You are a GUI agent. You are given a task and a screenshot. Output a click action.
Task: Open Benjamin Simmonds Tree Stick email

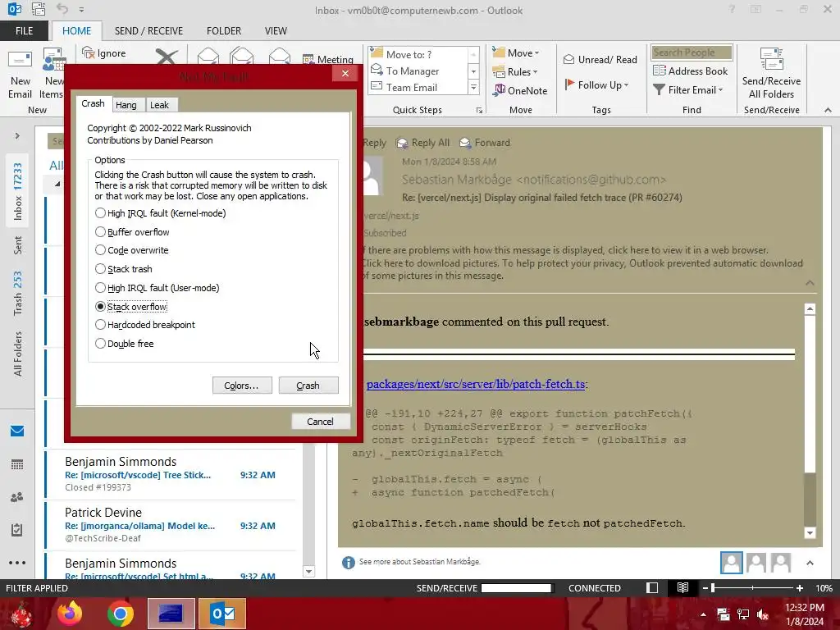(x=171, y=474)
